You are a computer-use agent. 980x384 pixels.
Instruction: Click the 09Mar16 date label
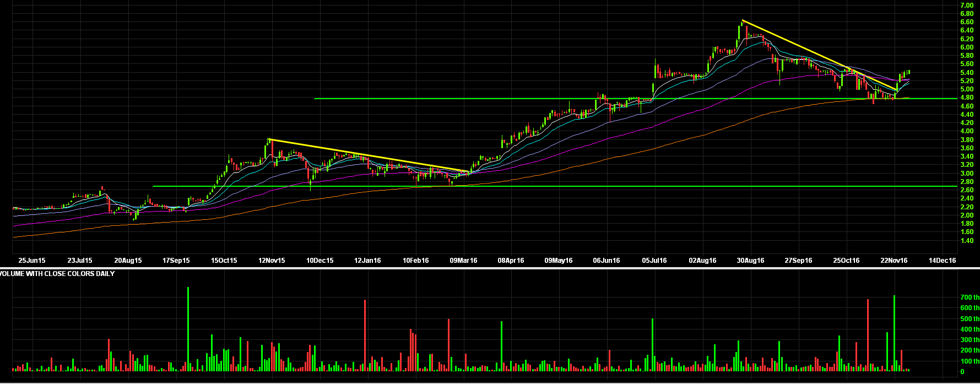tap(464, 261)
